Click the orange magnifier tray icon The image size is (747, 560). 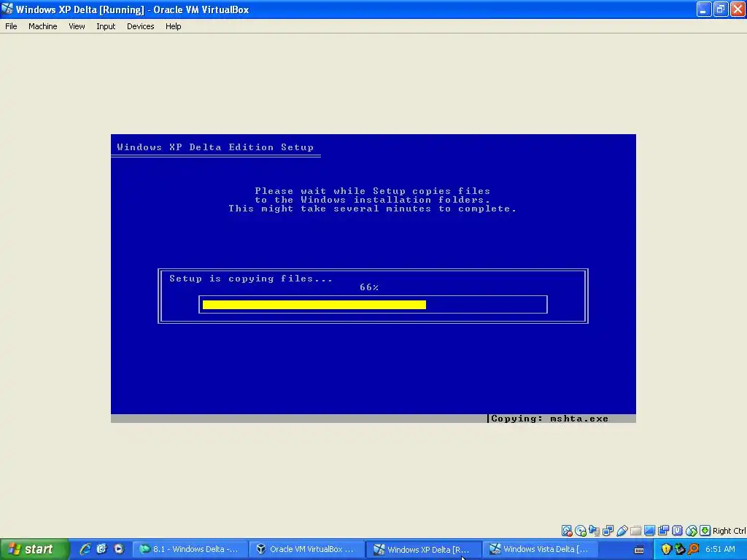point(693,550)
